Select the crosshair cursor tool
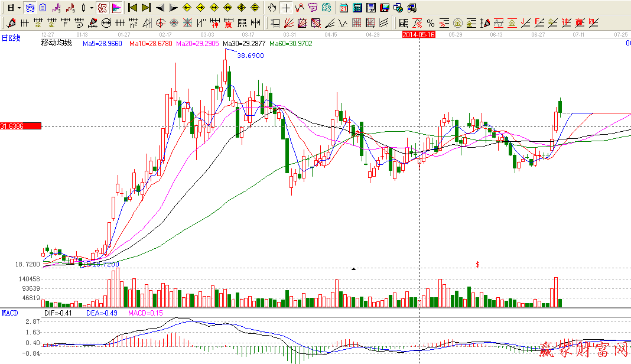Image resolution: width=631 pixels, height=364 pixels. point(286,8)
